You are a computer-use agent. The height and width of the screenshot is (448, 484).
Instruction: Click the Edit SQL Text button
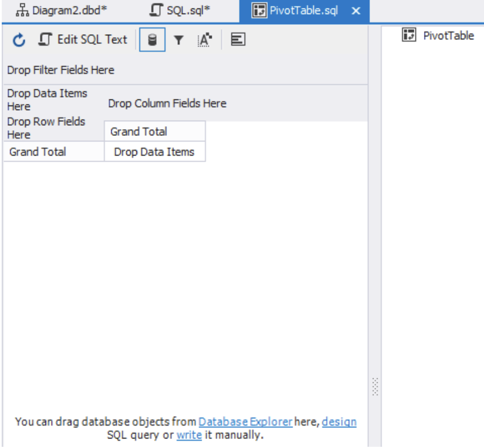pyautogui.click(x=83, y=40)
